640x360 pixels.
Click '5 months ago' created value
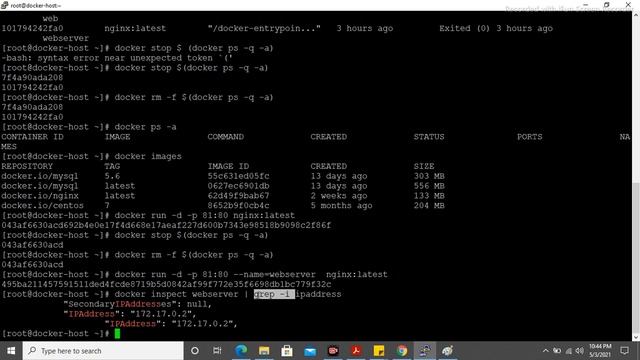coord(341,205)
